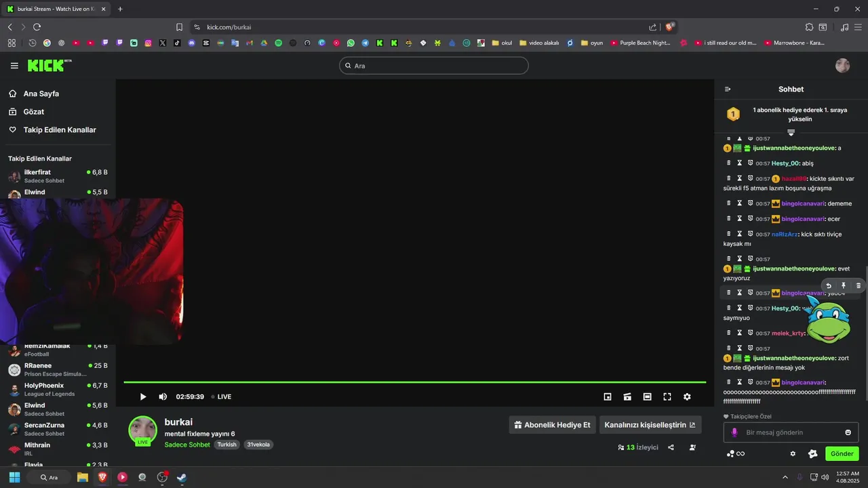The image size is (868, 488).
Task: Click username bingolcanavari on 'demeyme' message
Action: (803, 203)
